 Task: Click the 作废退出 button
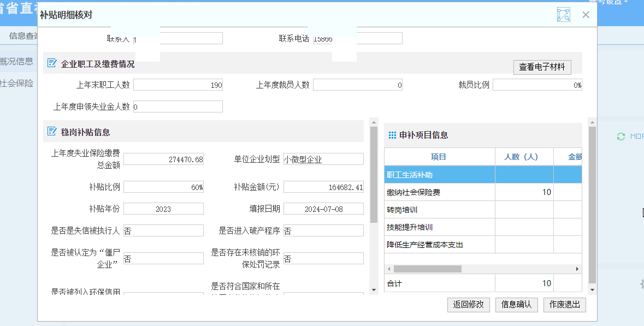pyautogui.click(x=564, y=305)
